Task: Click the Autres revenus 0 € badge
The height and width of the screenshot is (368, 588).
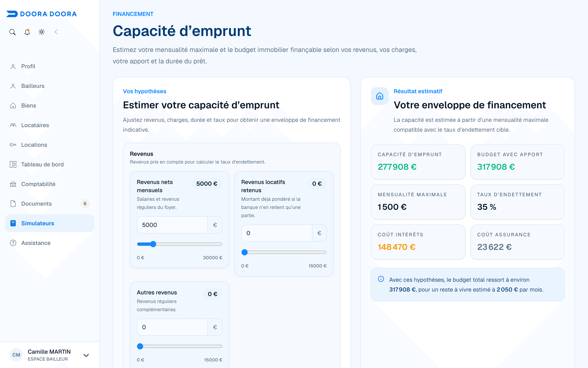Action: pos(213,294)
